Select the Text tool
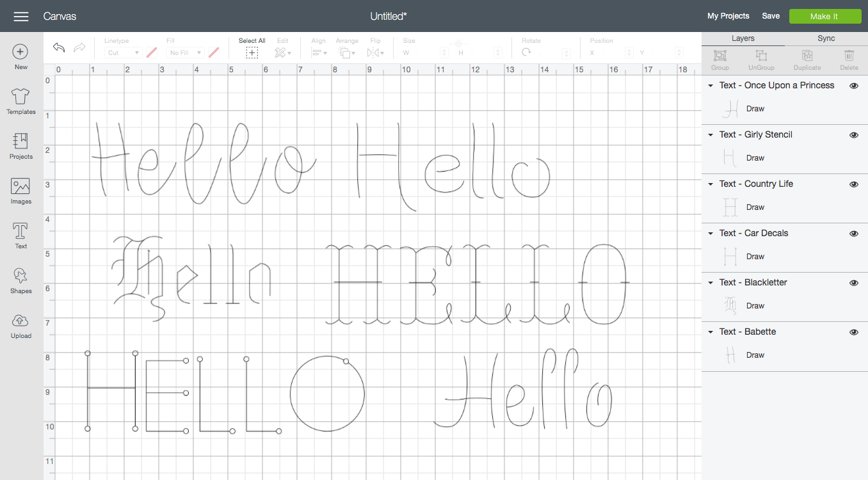Screen dimensions: 868x480 click(x=20, y=232)
